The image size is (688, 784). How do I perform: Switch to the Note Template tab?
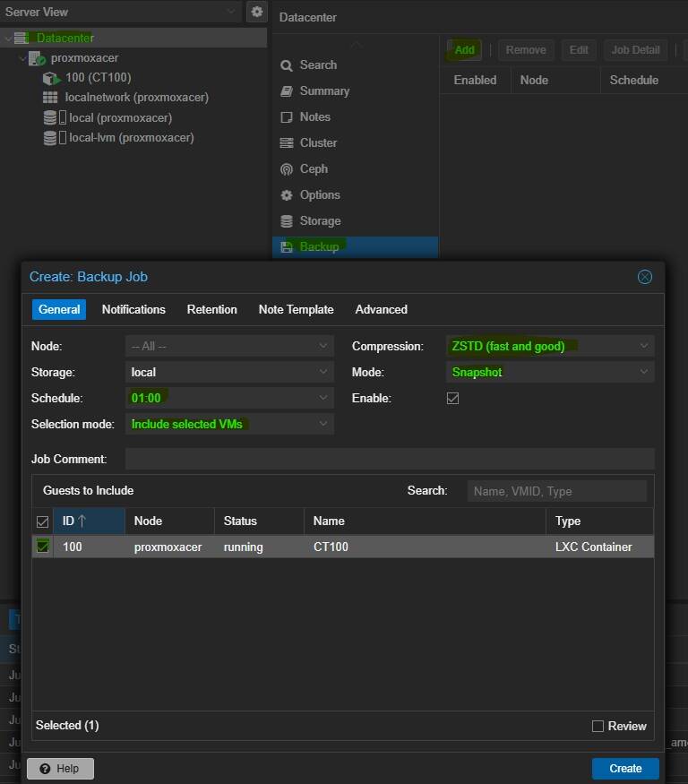[x=296, y=309]
